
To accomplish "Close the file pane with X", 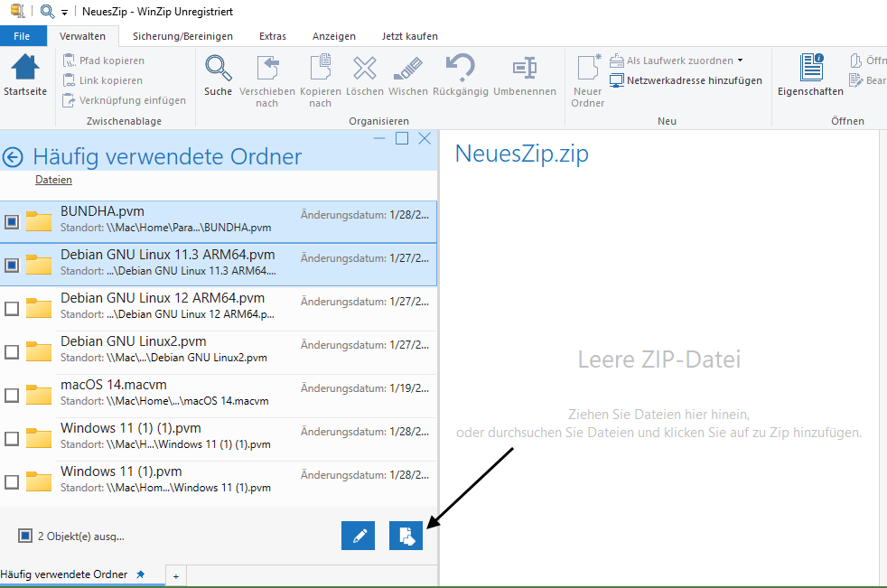I will [425, 139].
